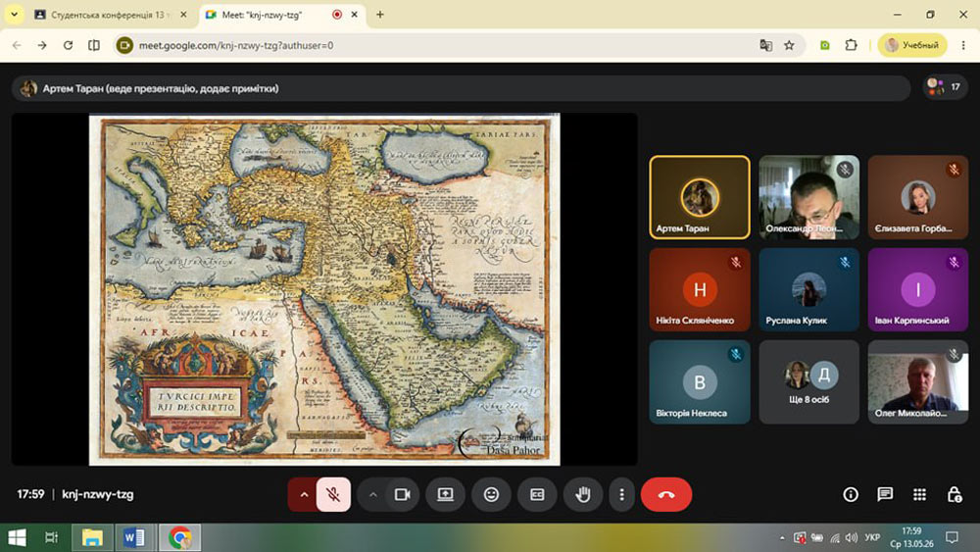The height and width of the screenshot is (552, 980).
Task: Open the Учебный profile button
Action: click(912, 45)
